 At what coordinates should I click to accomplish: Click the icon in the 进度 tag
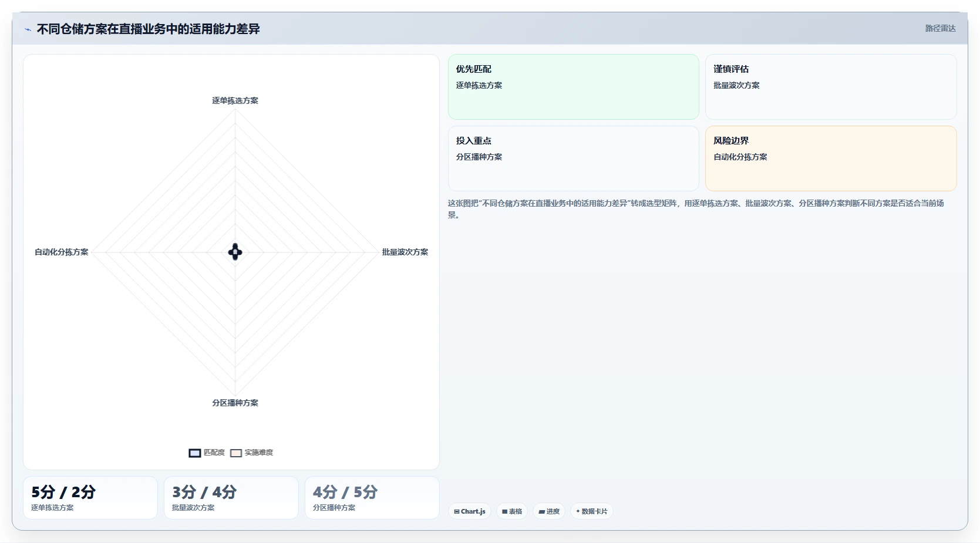click(541, 512)
